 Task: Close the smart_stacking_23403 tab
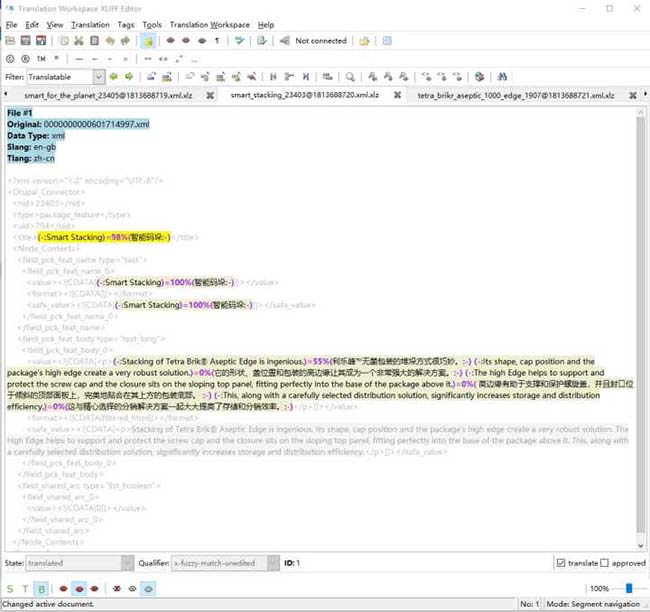396,95
